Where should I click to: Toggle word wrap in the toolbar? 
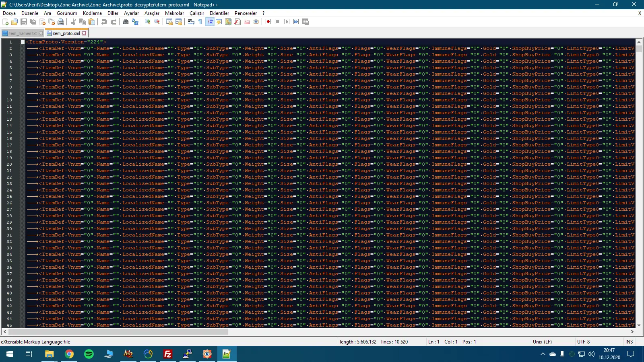coord(191,22)
